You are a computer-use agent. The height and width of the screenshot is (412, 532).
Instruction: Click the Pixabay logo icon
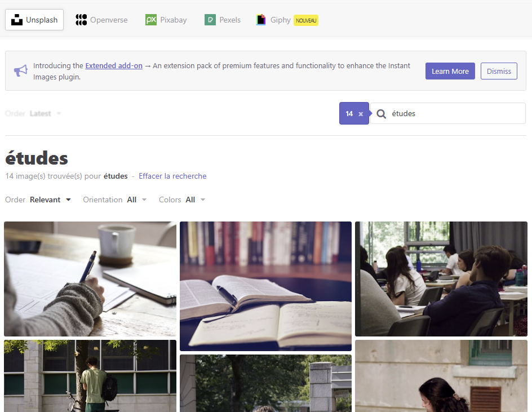pos(150,20)
